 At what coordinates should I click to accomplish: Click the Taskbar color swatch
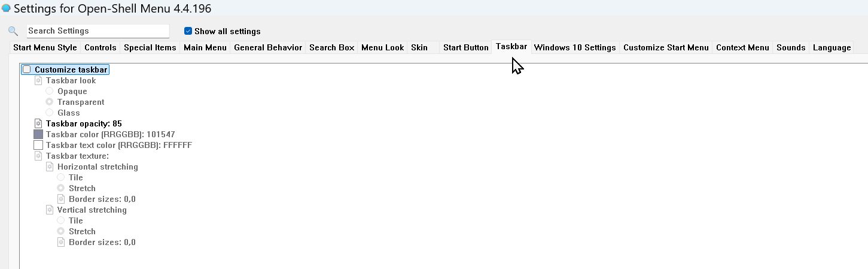pos(38,134)
